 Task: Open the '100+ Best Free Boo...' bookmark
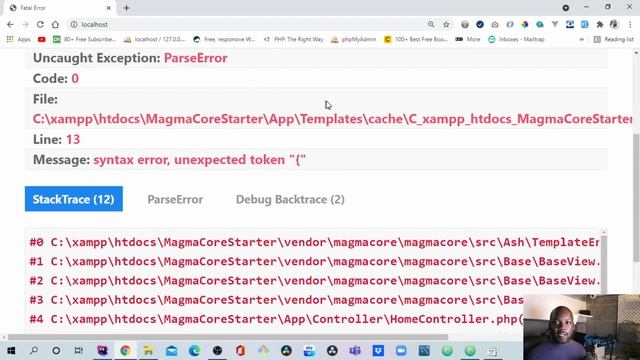click(x=416, y=40)
